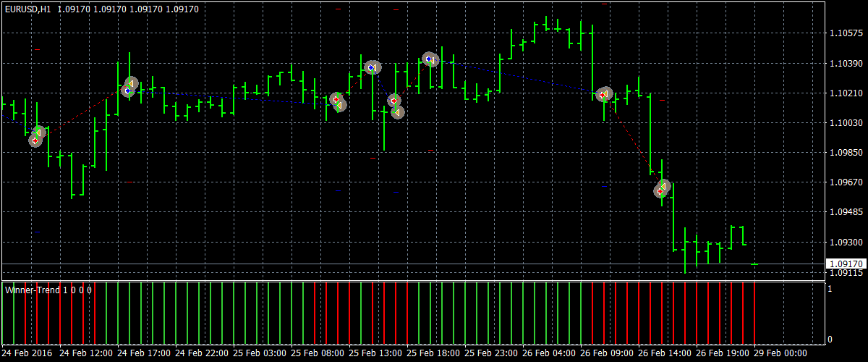
Task: Click the orange exit marker under 25 Feb 13:00 low bar
Action: (x=397, y=112)
